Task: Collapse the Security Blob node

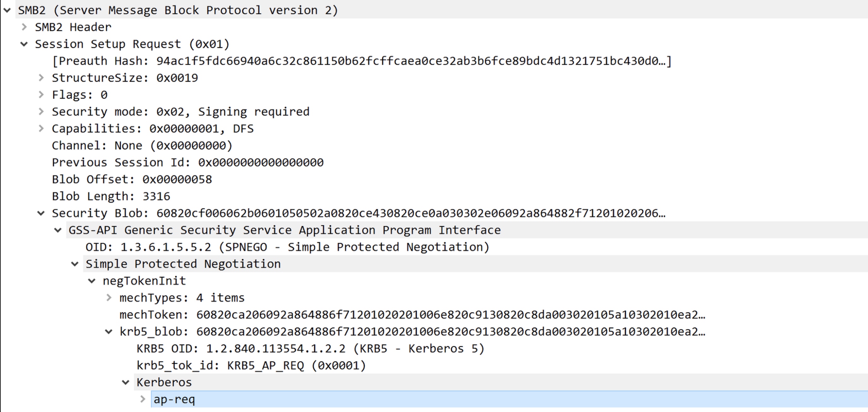Action: pos(41,214)
